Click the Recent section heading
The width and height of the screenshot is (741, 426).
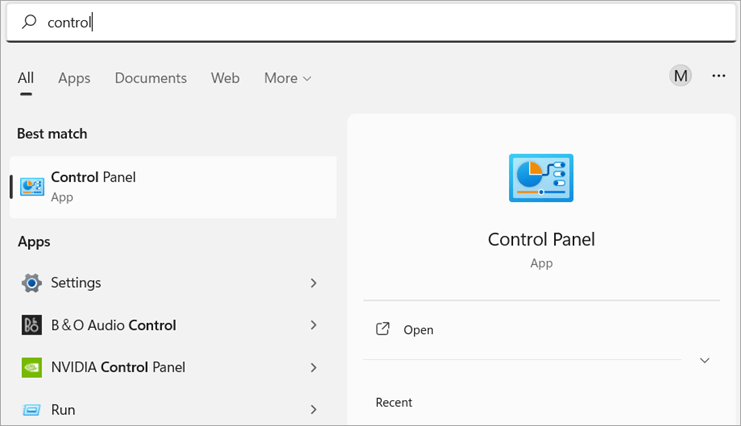(x=394, y=402)
